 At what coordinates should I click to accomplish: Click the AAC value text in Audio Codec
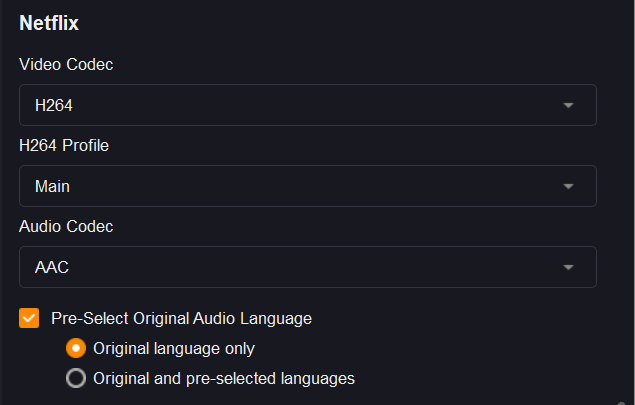[x=51, y=267]
